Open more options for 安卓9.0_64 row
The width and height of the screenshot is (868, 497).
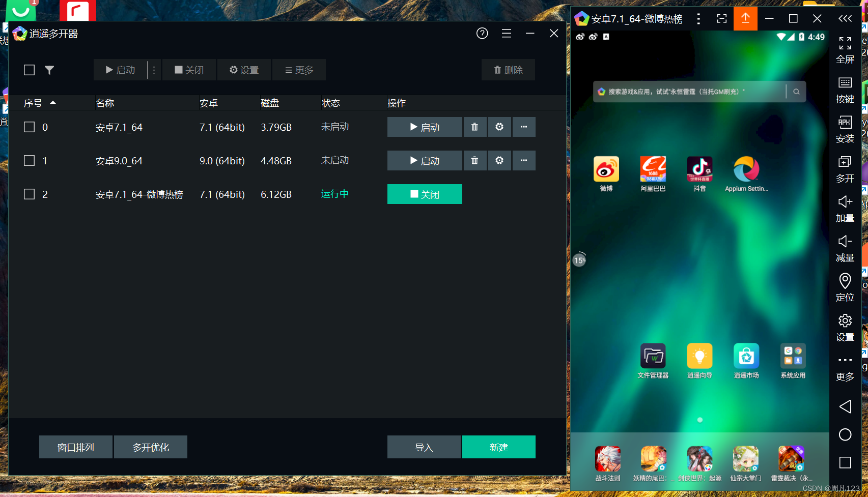[x=524, y=160]
